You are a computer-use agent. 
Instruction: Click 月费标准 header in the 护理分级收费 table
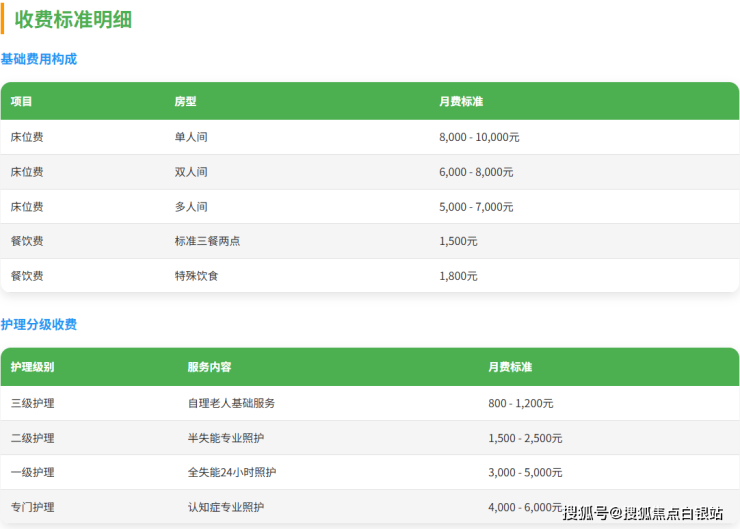pos(510,367)
